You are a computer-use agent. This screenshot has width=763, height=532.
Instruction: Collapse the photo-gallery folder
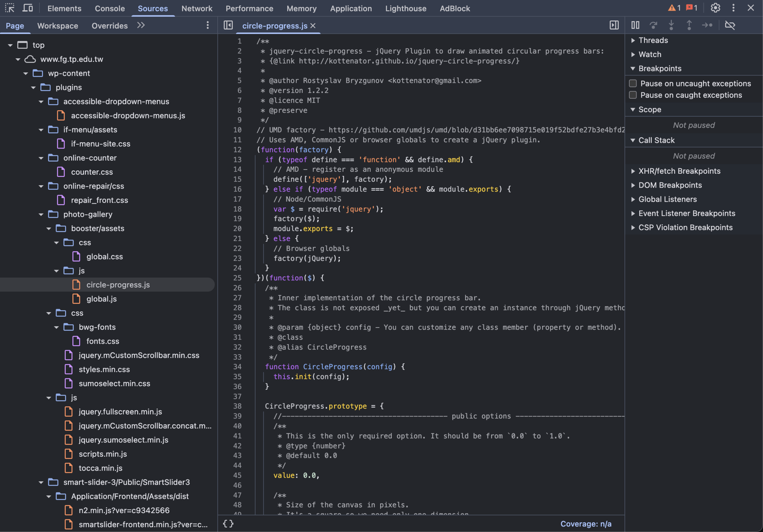[41, 214]
